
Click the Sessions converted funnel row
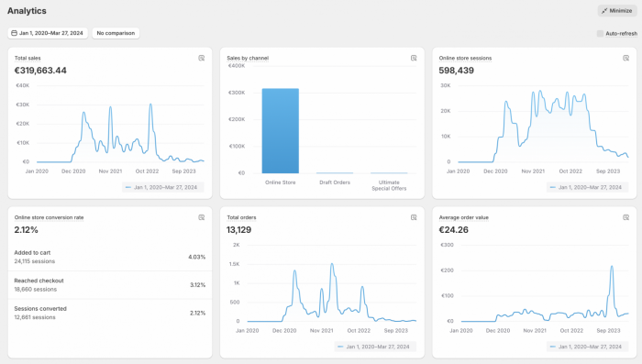click(110, 313)
